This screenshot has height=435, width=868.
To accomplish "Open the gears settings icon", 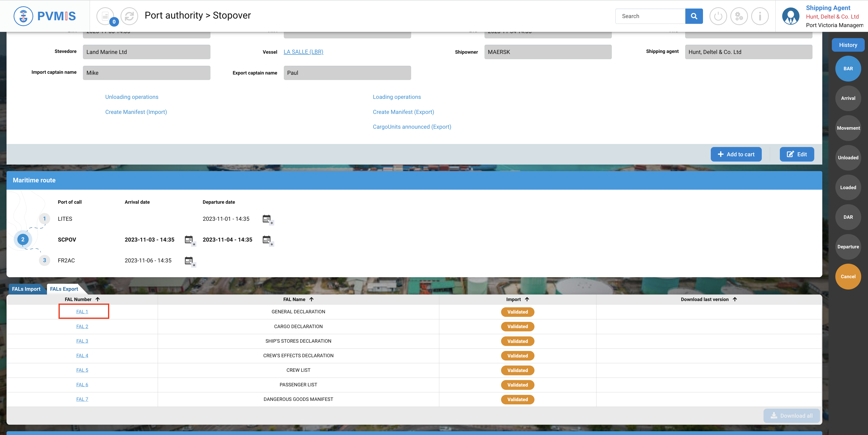I will [x=739, y=16].
